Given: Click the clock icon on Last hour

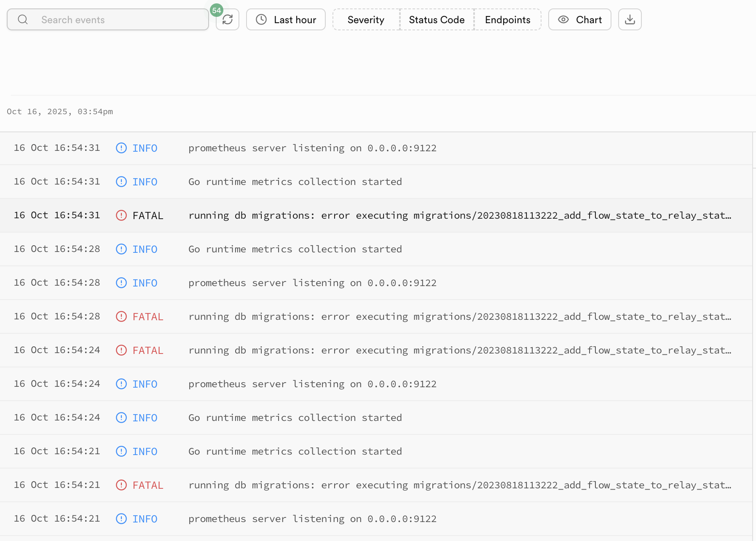Looking at the screenshot, I should pos(261,20).
